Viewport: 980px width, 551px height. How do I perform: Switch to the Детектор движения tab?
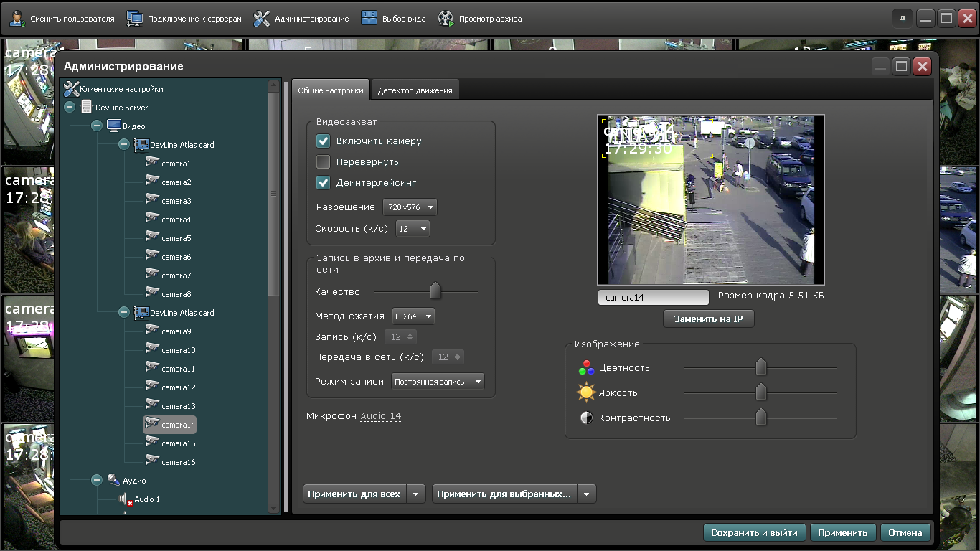click(415, 91)
